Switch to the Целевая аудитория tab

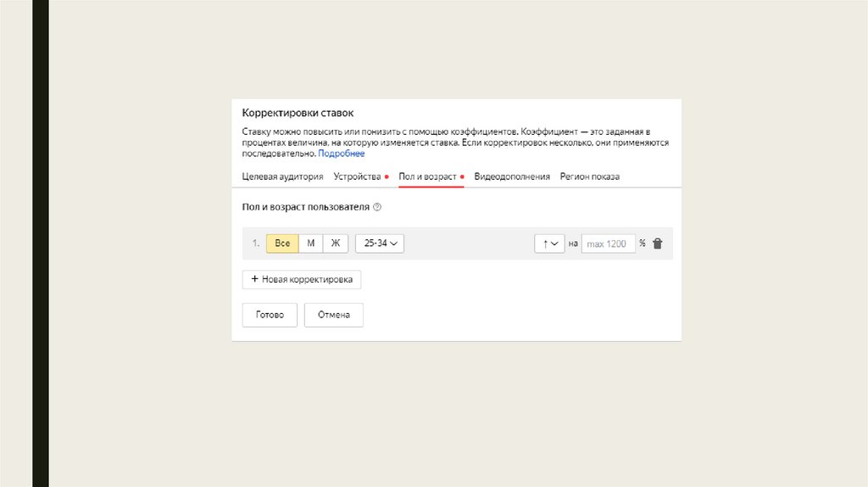(282, 176)
